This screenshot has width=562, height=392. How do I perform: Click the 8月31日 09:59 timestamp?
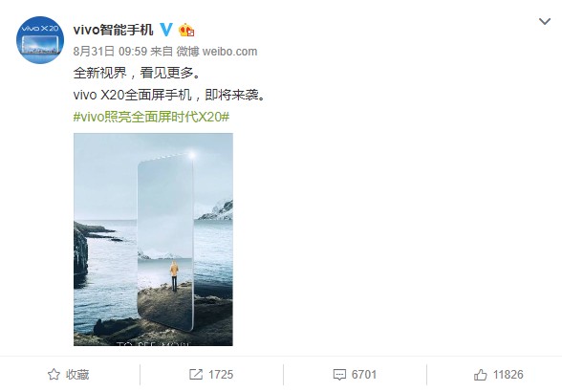click(x=110, y=52)
